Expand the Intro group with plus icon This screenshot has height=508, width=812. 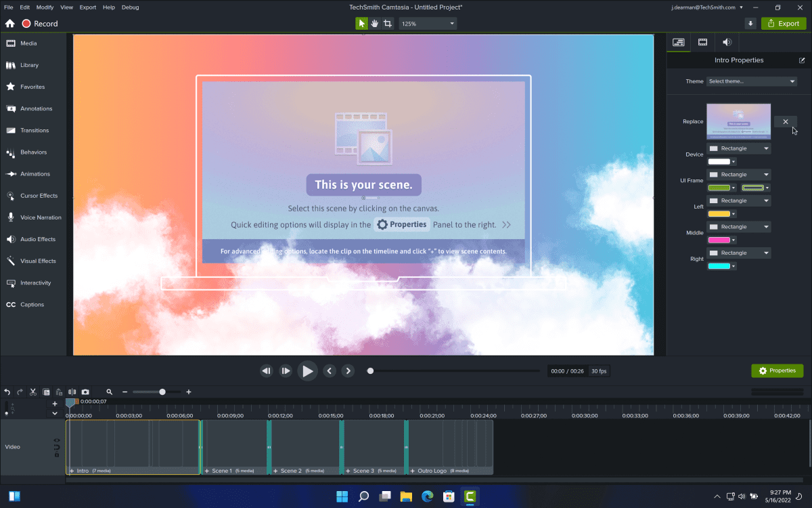point(71,471)
